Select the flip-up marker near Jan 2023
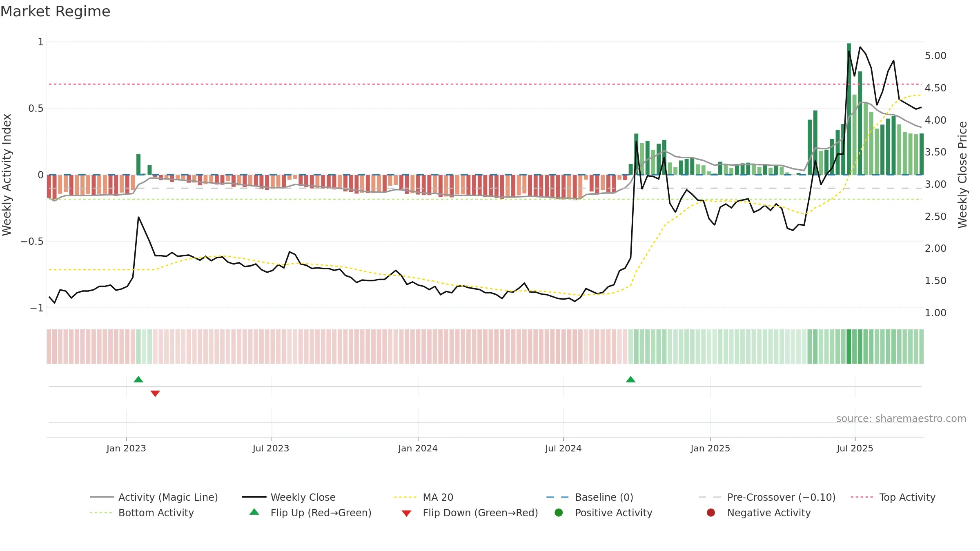This screenshot has width=980, height=551. (x=138, y=380)
